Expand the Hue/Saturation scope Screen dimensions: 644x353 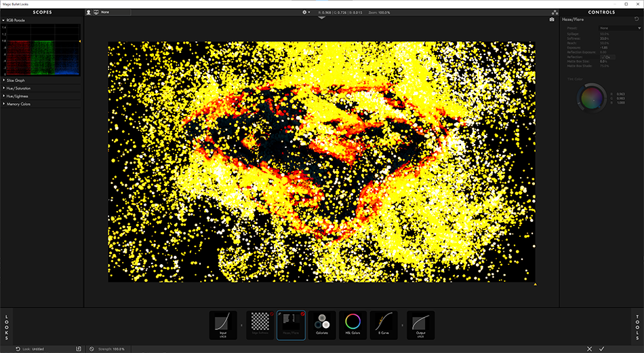click(3, 88)
